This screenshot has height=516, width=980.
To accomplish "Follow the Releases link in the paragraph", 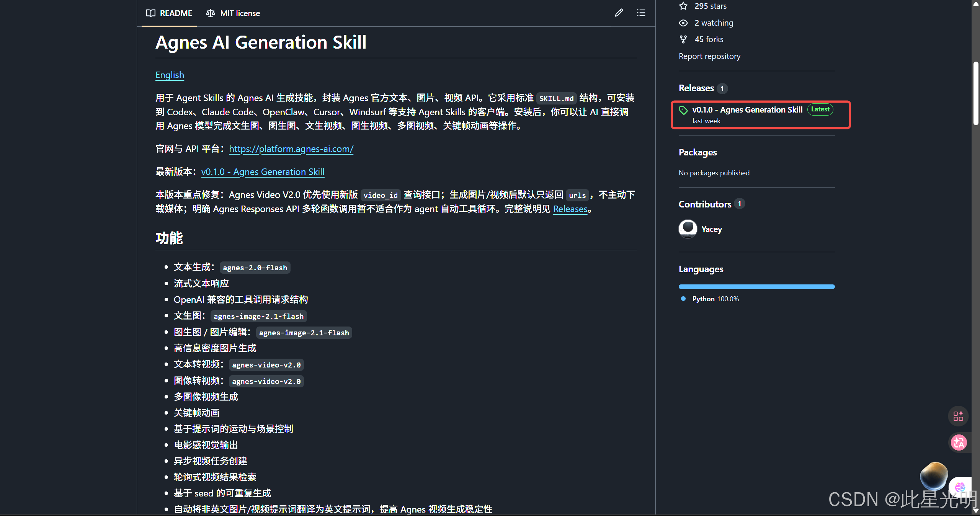I will tap(570, 209).
